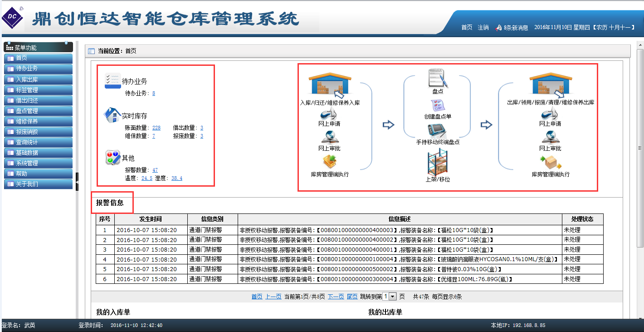644x332 pixels.
Task: Click the 账面数量 value 228
Action: click(x=156, y=128)
